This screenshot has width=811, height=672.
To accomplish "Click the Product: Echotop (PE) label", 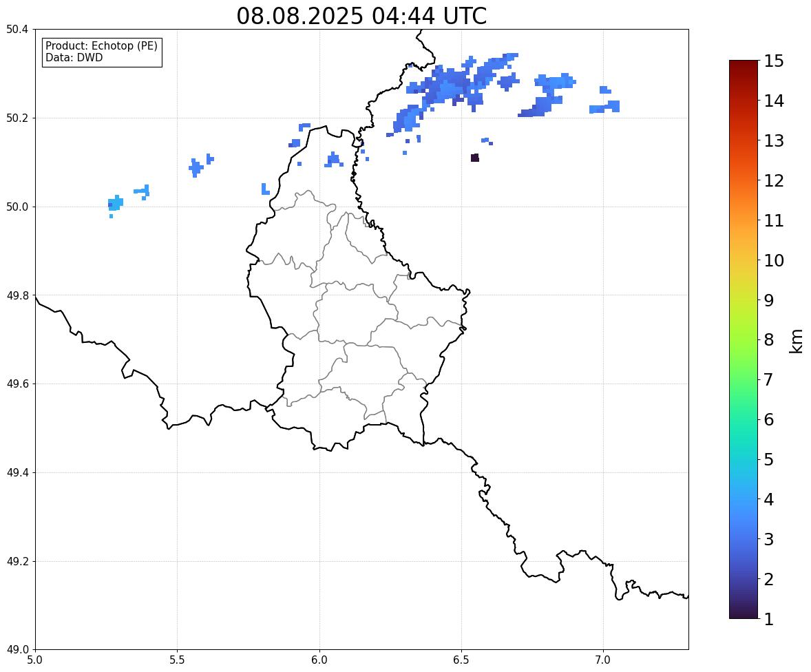I will (101, 46).
